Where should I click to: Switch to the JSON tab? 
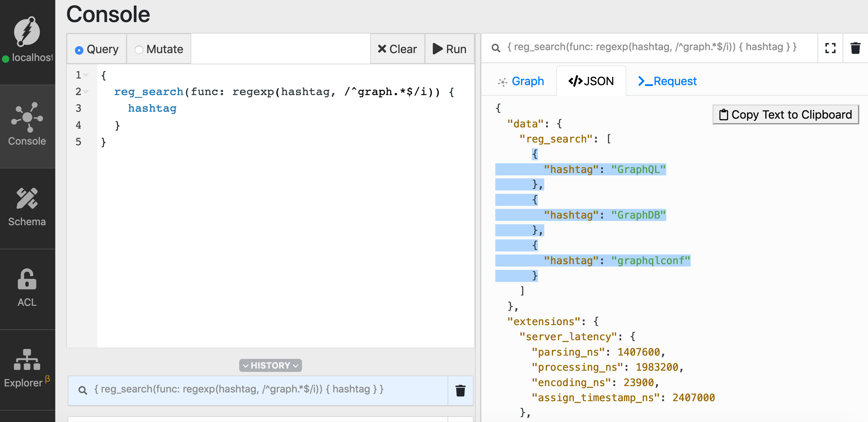click(591, 81)
